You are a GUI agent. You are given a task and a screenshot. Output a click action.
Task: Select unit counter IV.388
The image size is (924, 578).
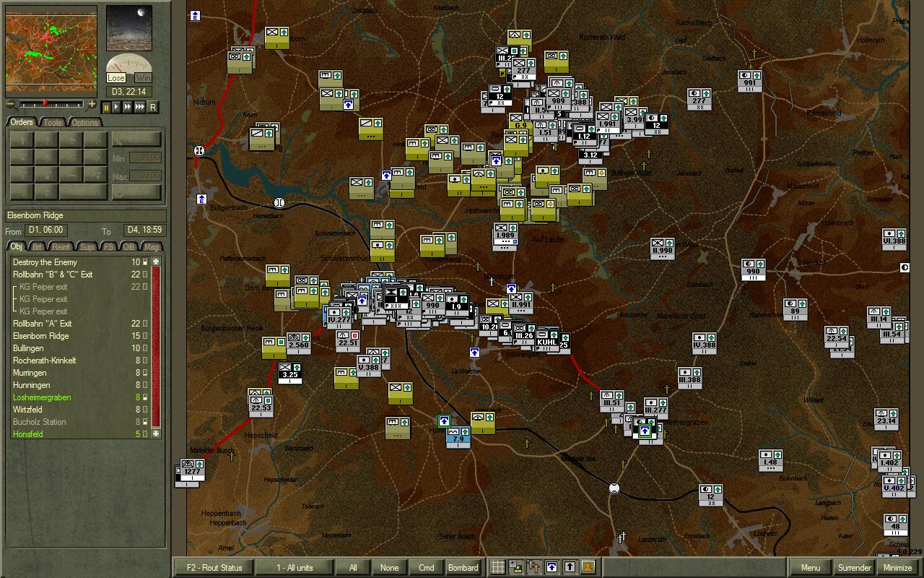pos(704,344)
